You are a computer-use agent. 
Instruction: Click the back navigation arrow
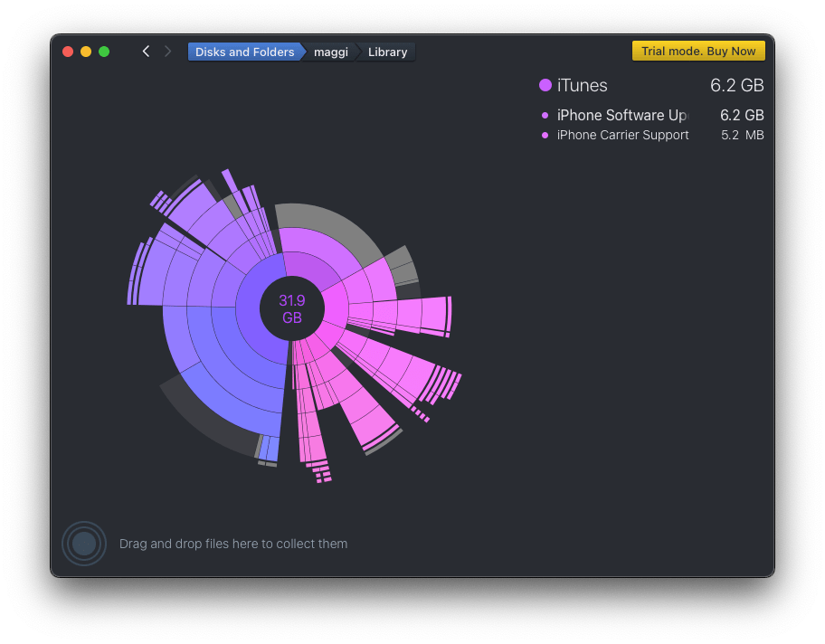[x=146, y=52]
